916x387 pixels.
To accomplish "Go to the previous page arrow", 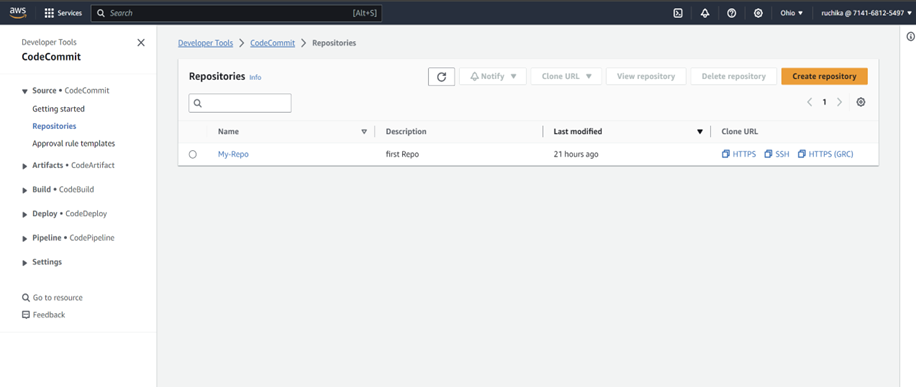I will tap(810, 102).
